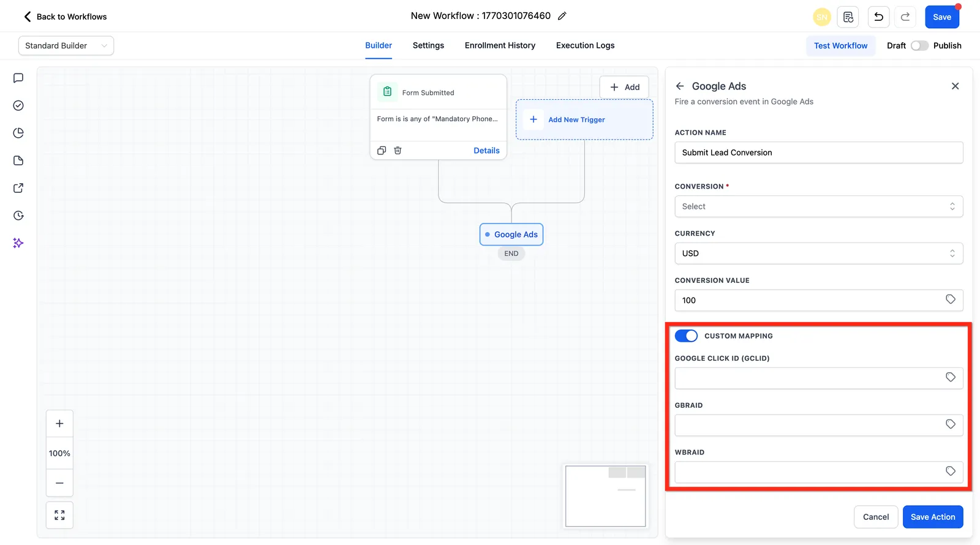Open tag picker for WBRAID field
This screenshot has height=545, width=980.
951,471
